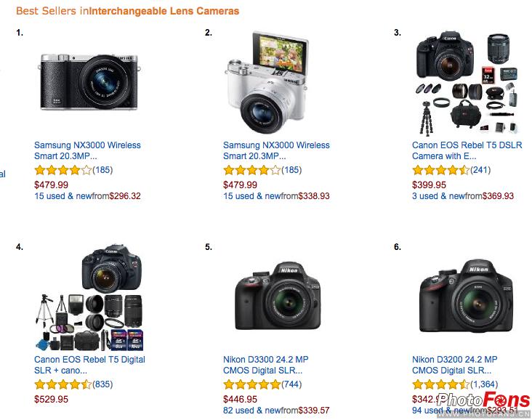
Task: Open the 1,364 reviews count link
Action: tap(484, 384)
